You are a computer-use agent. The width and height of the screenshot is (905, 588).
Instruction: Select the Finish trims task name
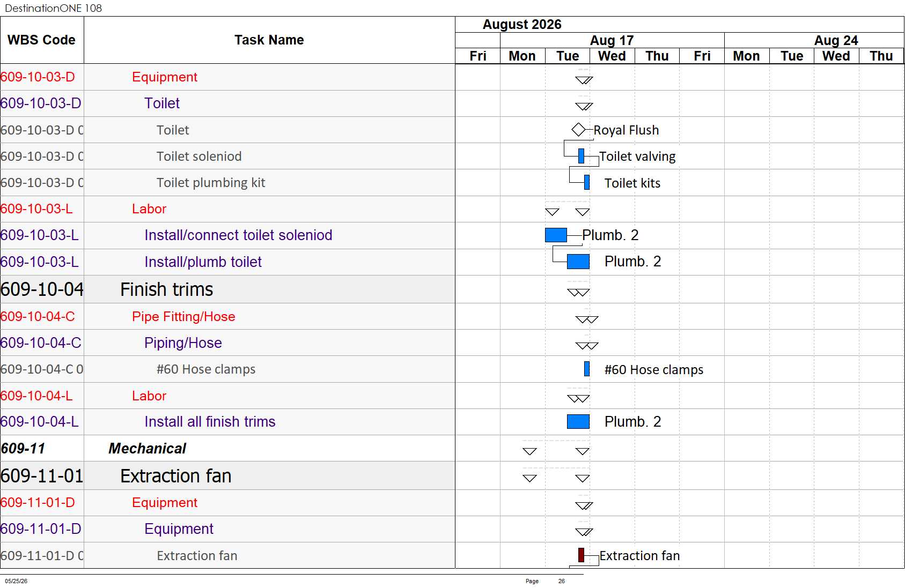(167, 289)
